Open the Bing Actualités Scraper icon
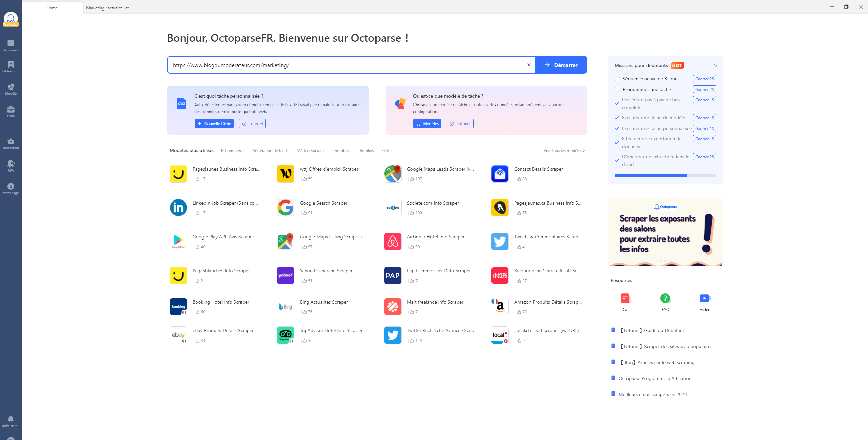868x440 pixels. [286, 307]
